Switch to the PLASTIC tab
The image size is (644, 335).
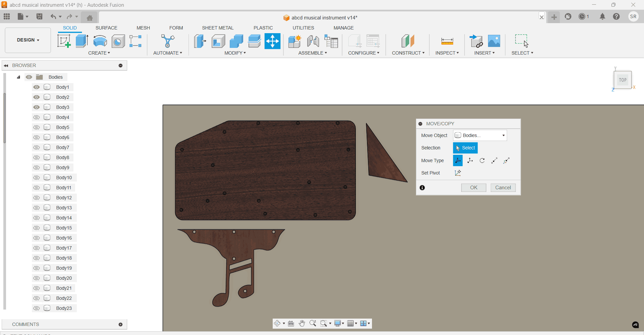pyautogui.click(x=263, y=28)
